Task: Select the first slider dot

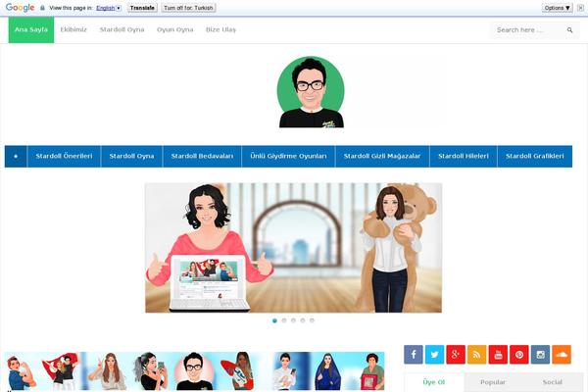Action: click(x=274, y=320)
